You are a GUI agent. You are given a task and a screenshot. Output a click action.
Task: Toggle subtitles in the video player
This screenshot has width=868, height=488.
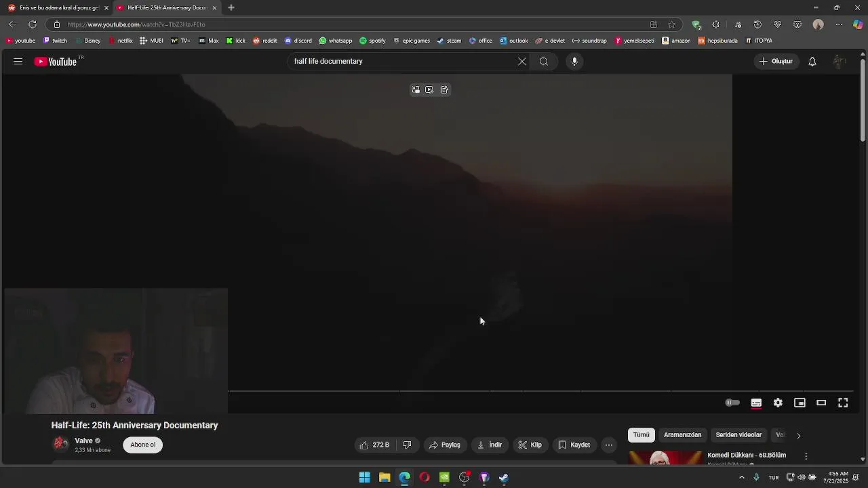pos(756,403)
